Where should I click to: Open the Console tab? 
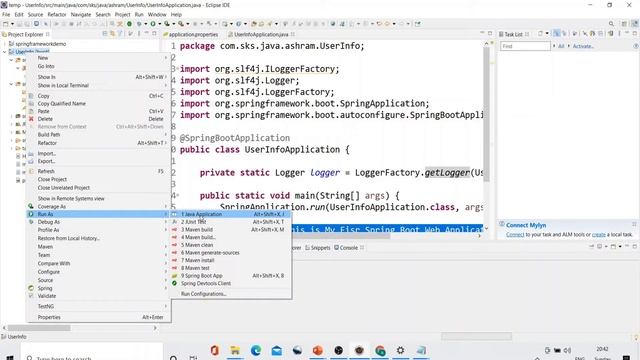pos(348,248)
